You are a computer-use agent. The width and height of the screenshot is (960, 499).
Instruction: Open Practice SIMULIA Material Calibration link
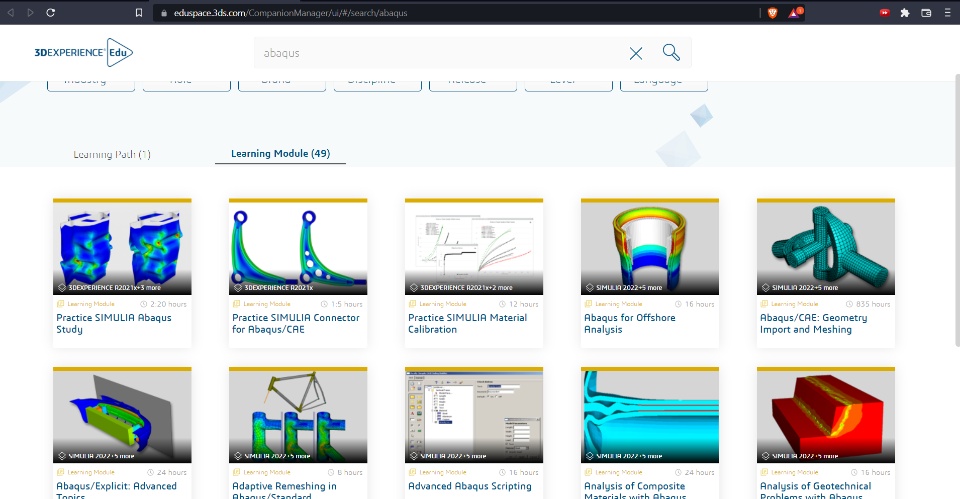coord(467,323)
